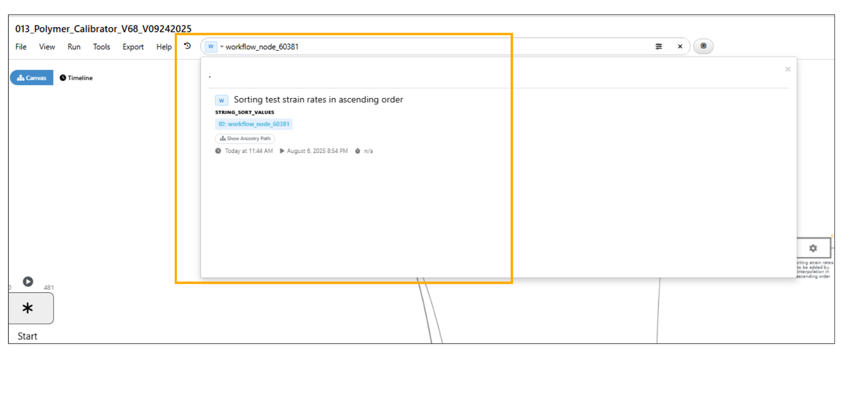Screen dimensions: 868x406
Task: Click the W node icon in the result
Action: (x=221, y=100)
